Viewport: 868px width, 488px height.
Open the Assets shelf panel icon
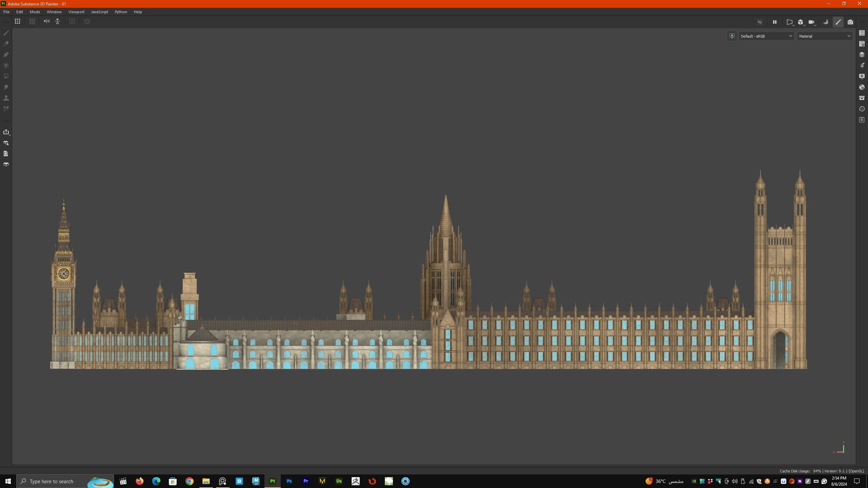click(x=862, y=98)
